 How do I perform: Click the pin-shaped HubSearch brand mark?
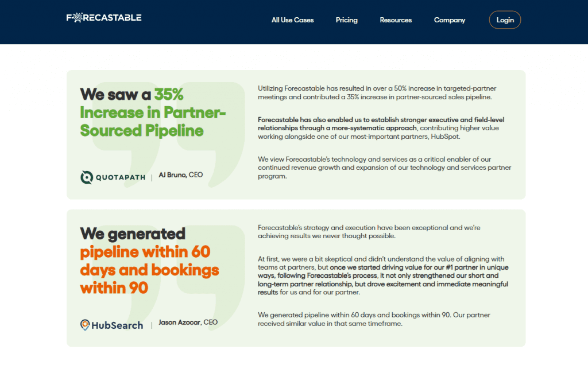click(x=86, y=325)
